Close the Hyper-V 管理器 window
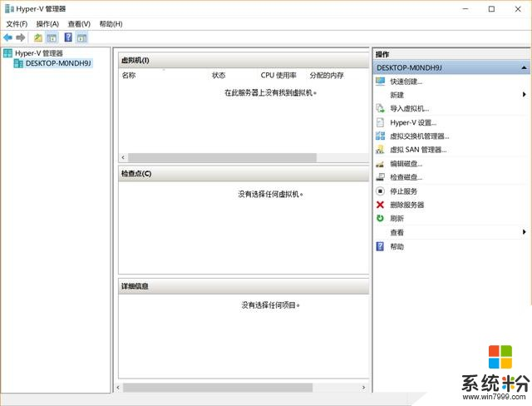 (x=518, y=9)
